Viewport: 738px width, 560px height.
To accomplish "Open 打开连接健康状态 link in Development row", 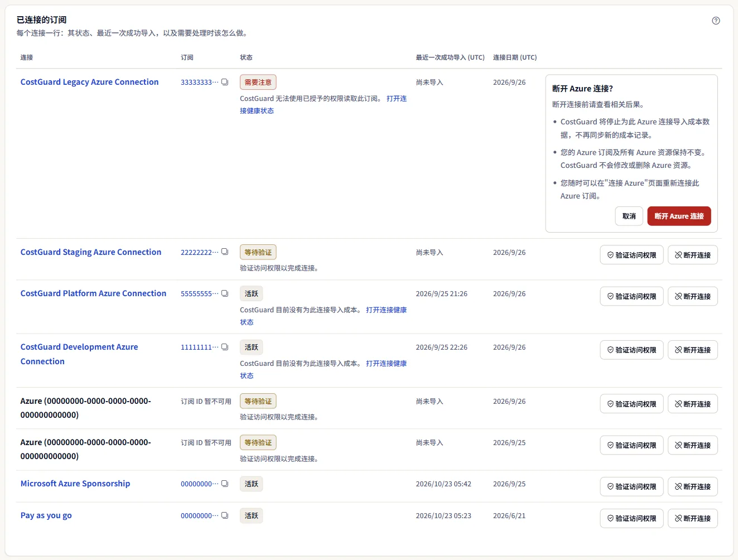I will (x=386, y=364).
